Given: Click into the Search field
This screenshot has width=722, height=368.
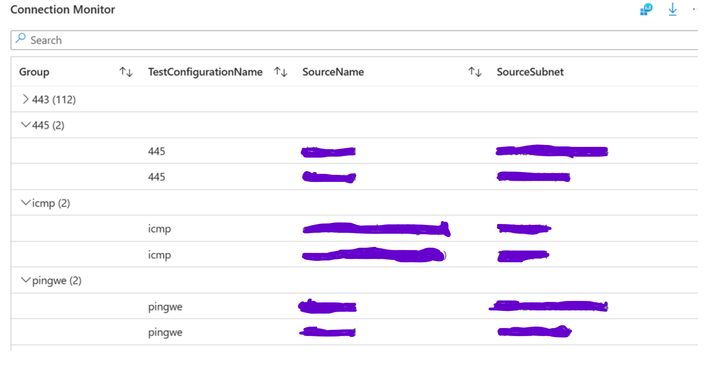Looking at the screenshot, I should tap(354, 40).
